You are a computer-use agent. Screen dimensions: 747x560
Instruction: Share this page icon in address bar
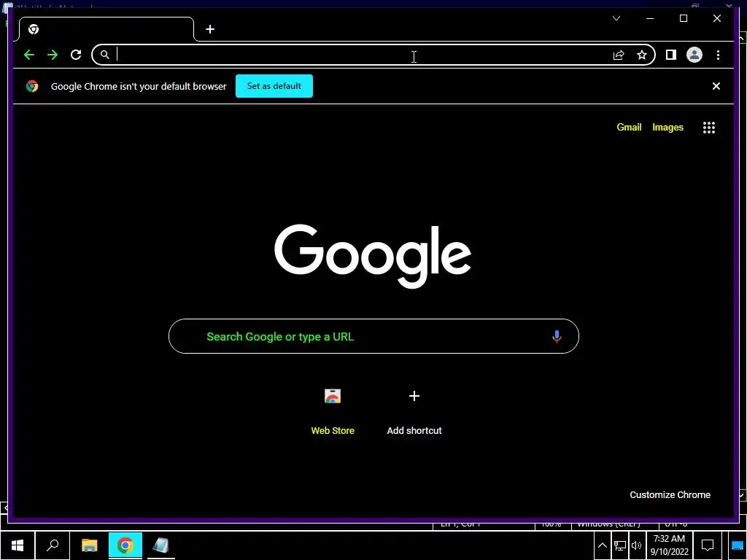pos(619,55)
